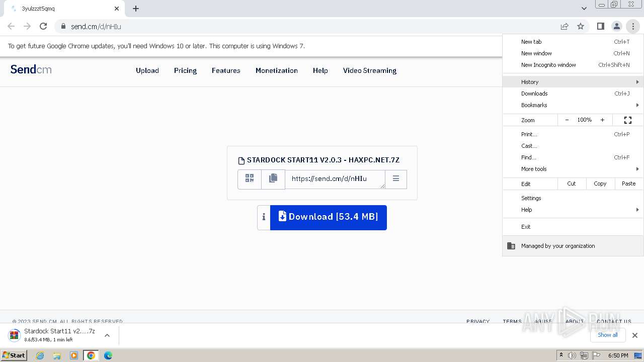This screenshot has width=644, height=362.
Task: Open Monetization navigation link
Action: pos(277,70)
